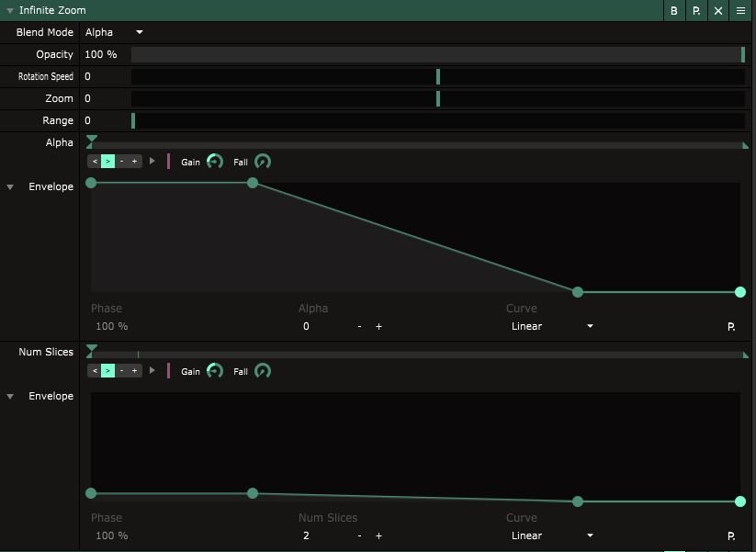Image resolution: width=756 pixels, height=552 pixels.
Task: Open the Alpha Curve dropdown set to Linear
Action: pyautogui.click(x=551, y=326)
